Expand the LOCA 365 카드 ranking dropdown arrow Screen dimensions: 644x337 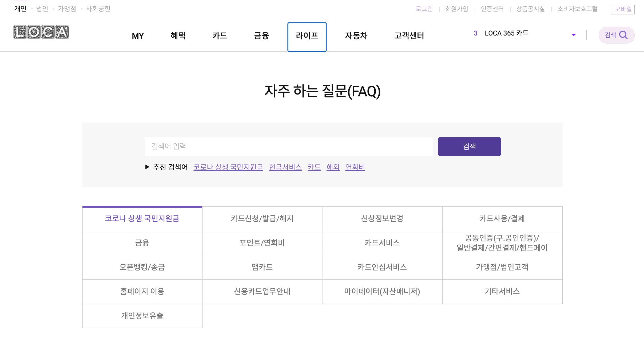click(x=574, y=35)
